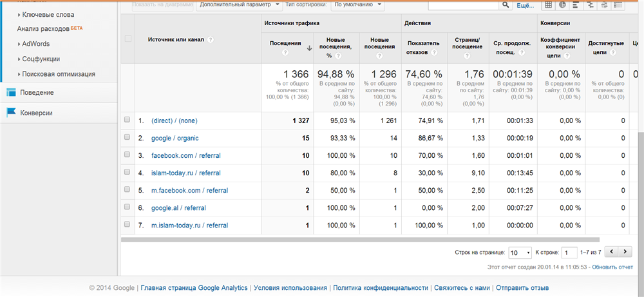Image resolution: width=644 pixels, height=297 pixels.
Task: Open facebook.com / referral link
Action: coord(185,156)
